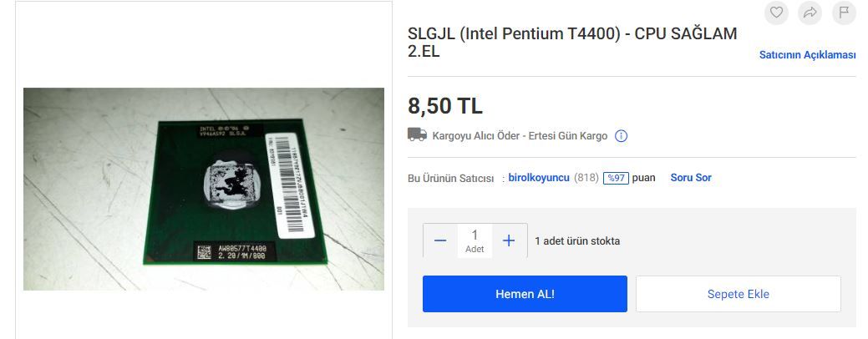Click the SLGJL Intel Pentium T4400 title

572,43
